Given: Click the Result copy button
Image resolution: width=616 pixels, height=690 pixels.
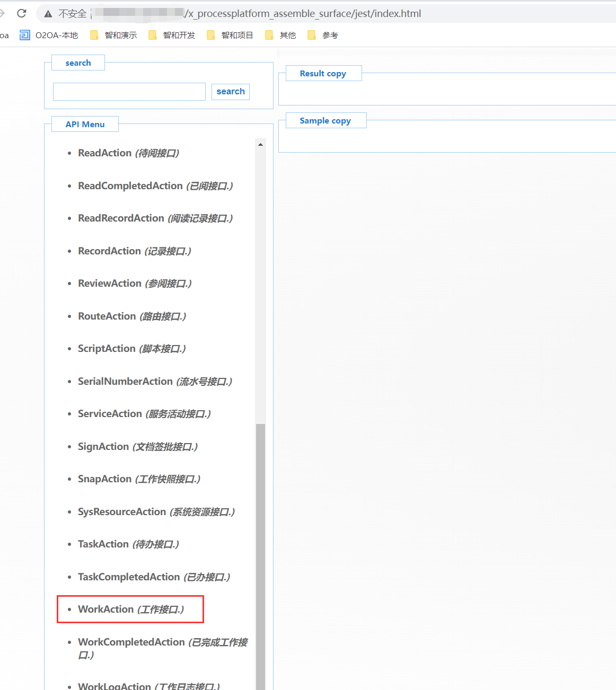Looking at the screenshot, I should 323,74.
